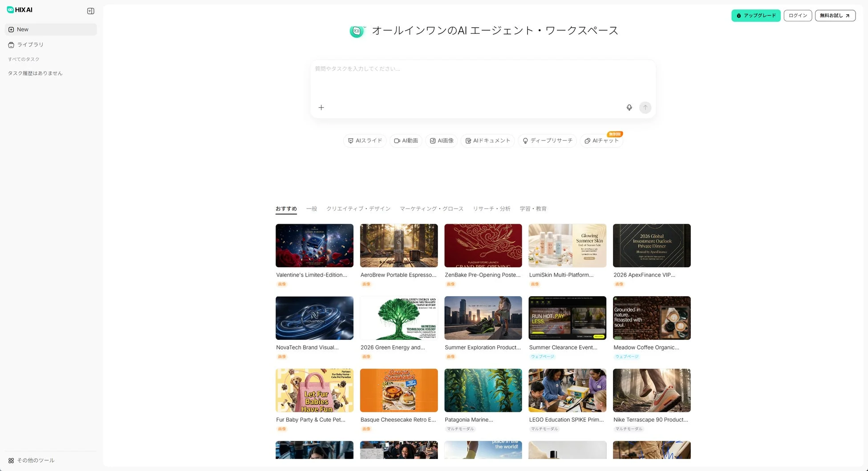The width and height of the screenshot is (868, 471).
Task: Switch to the 一般 tab
Action: tap(312, 209)
